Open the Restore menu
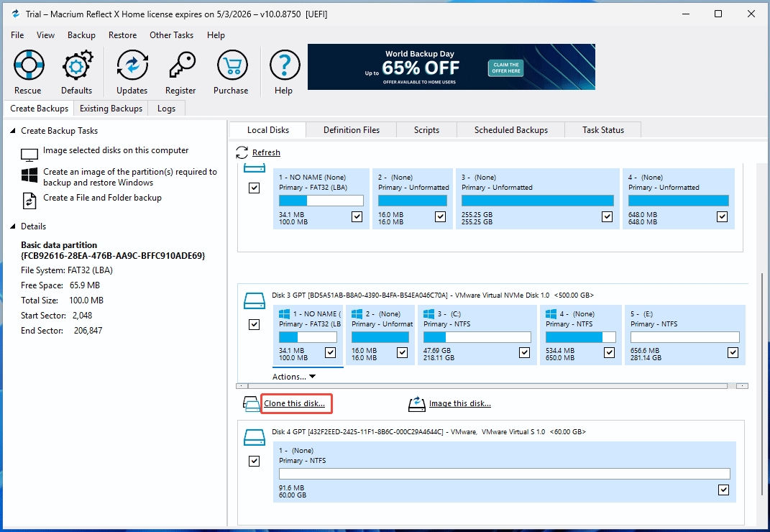Screen dimensions: 770x532 coord(123,35)
